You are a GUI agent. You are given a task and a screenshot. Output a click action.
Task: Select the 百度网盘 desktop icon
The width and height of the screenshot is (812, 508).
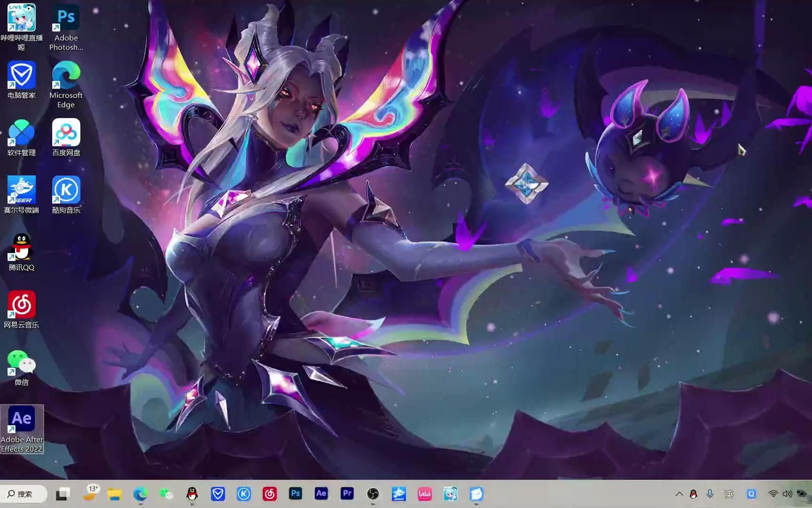pyautogui.click(x=66, y=137)
